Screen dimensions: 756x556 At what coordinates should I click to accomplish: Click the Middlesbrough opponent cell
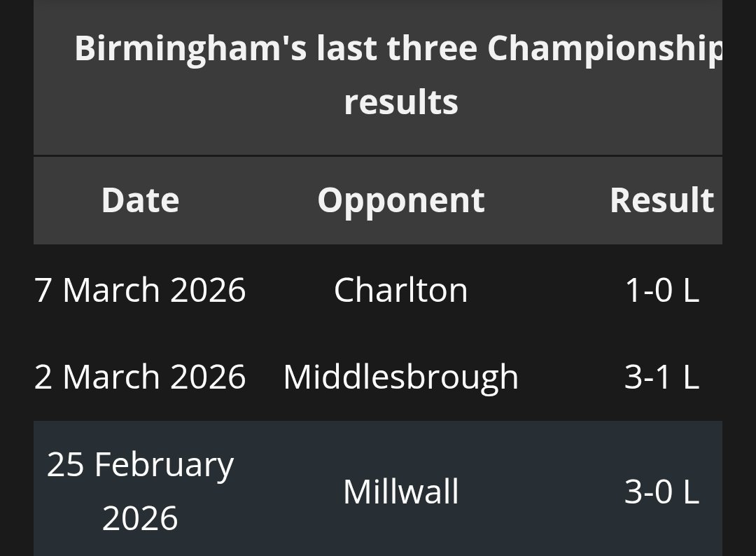[x=400, y=377]
